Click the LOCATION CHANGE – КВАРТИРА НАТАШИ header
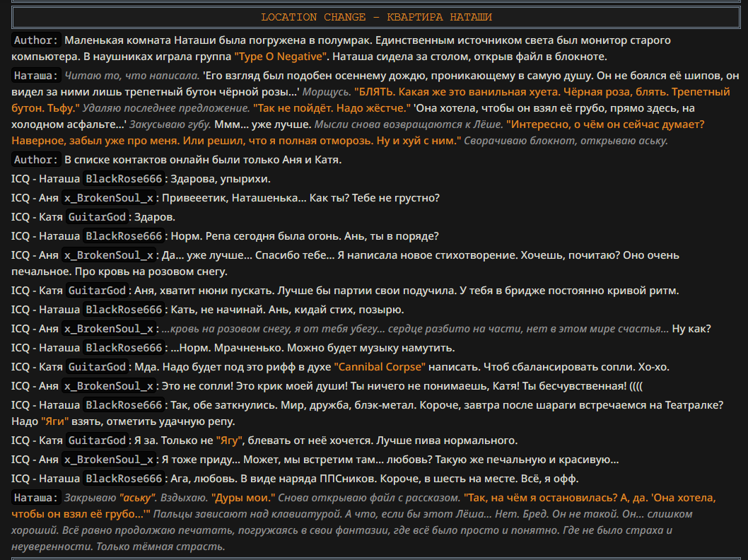This screenshot has height=560, width=748. coord(376,17)
